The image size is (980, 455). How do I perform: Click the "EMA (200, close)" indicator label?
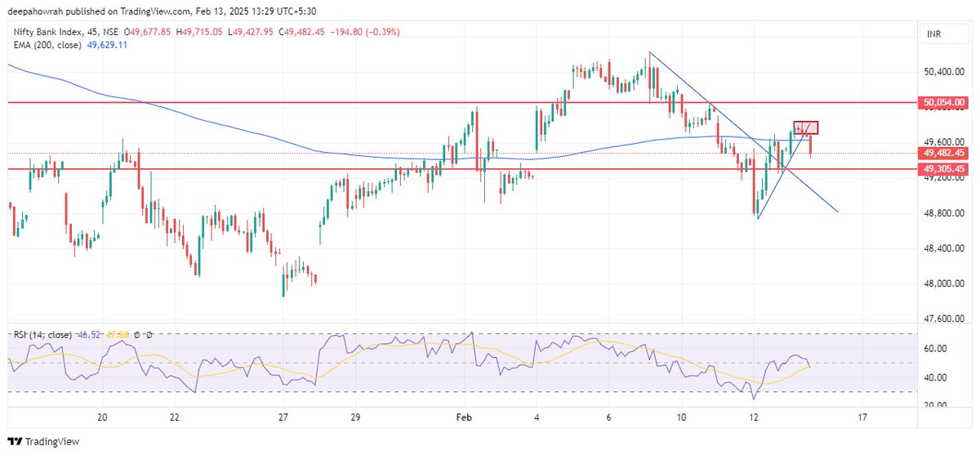[46, 45]
